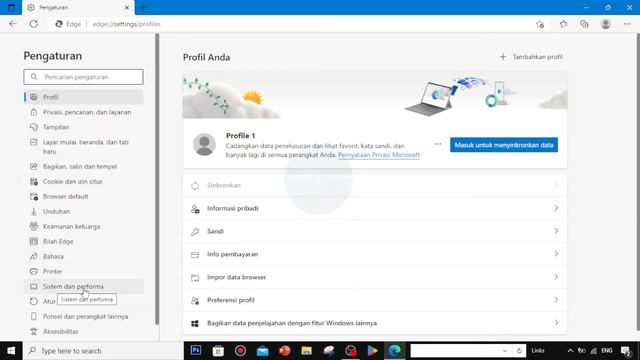Viewport: 640px width, 360px height.
Task: Click Informasi pribadi person icon
Action: [x=195, y=209]
